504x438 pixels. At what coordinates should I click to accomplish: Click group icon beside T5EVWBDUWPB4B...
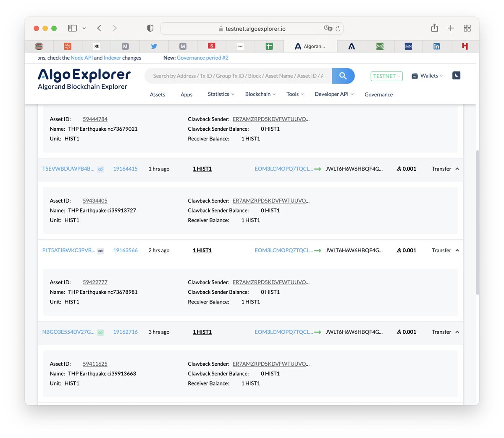point(101,169)
